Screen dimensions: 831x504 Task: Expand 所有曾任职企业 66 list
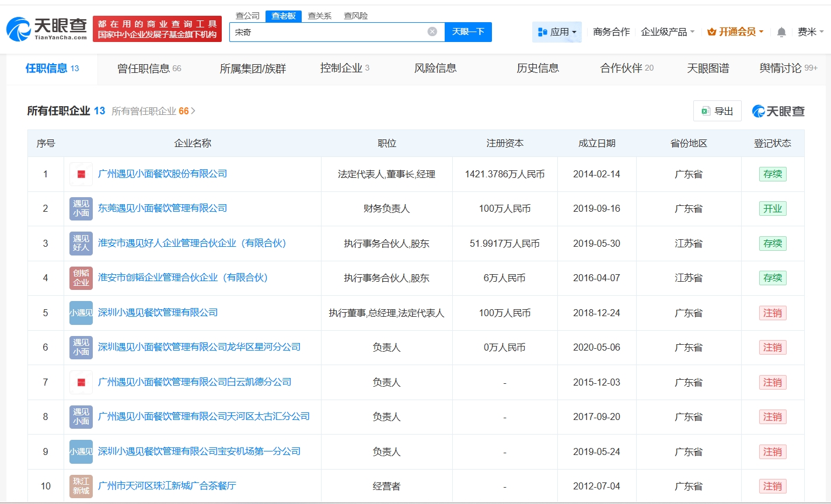coord(153,111)
